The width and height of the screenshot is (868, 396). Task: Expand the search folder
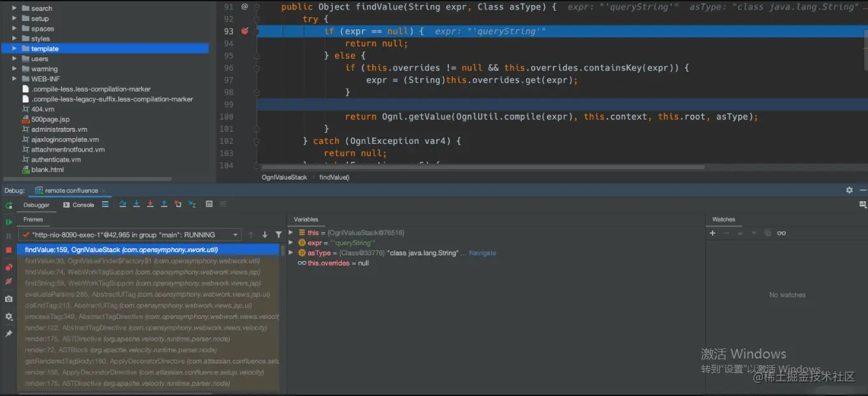tap(15, 8)
